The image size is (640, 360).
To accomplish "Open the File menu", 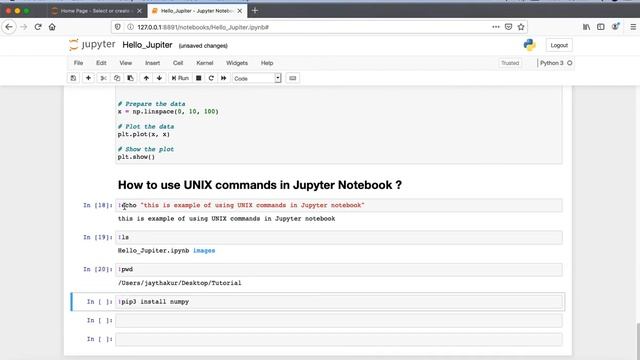I will point(78,63).
